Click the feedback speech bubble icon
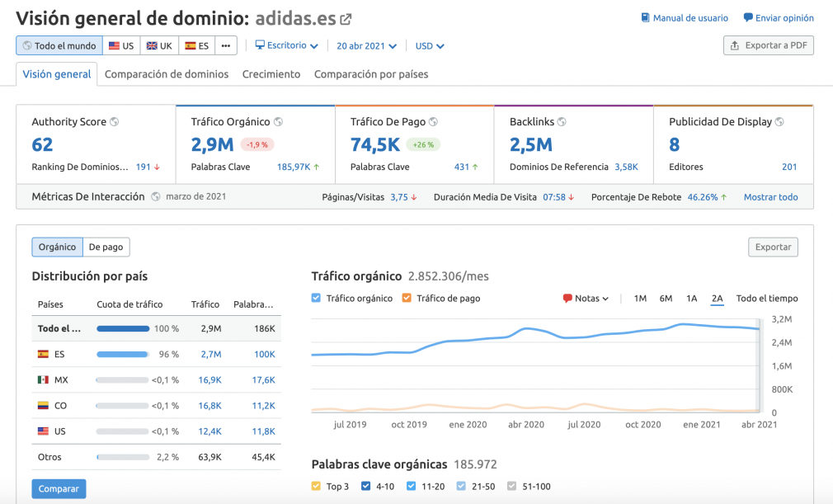The height and width of the screenshot is (504, 833). [x=748, y=17]
